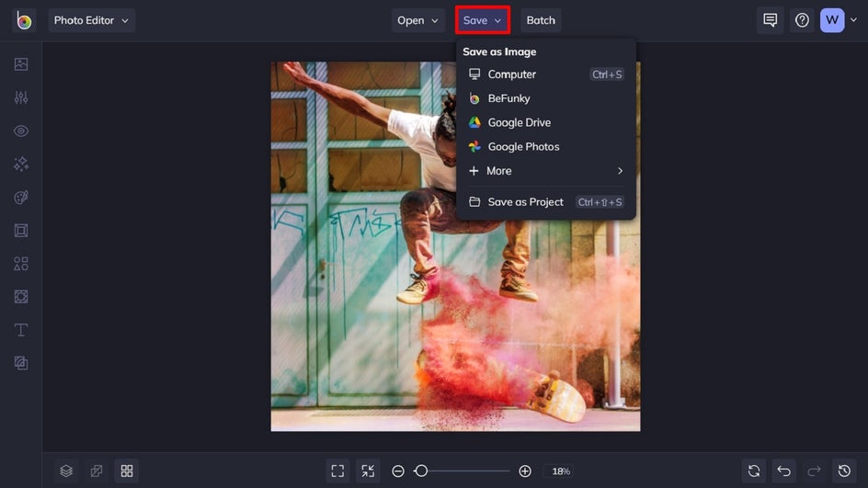Open the Overlays sidebar panel
The height and width of the screenshot is (488, 868).
[x=21, y=297]
